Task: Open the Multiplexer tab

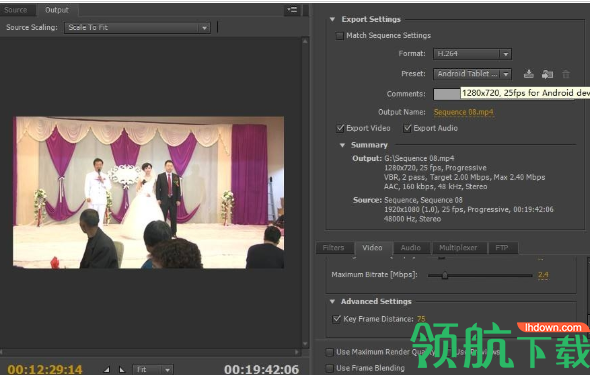Action: click(458, 248)
